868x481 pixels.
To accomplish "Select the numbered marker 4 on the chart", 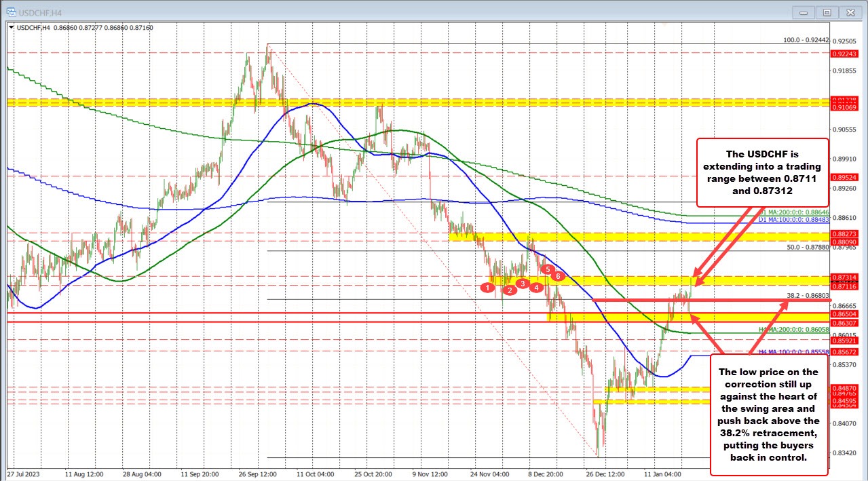I will tap(536, 287).
